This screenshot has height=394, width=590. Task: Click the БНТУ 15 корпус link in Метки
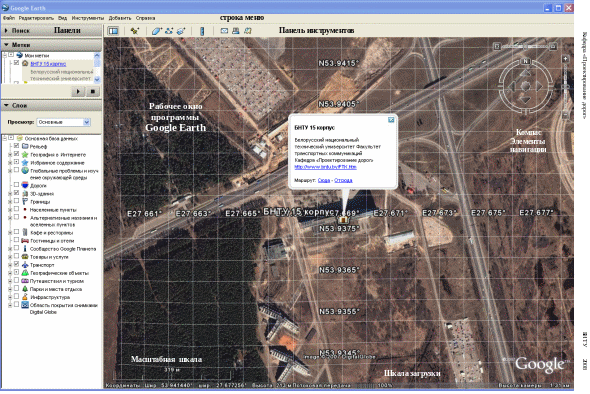48,64
